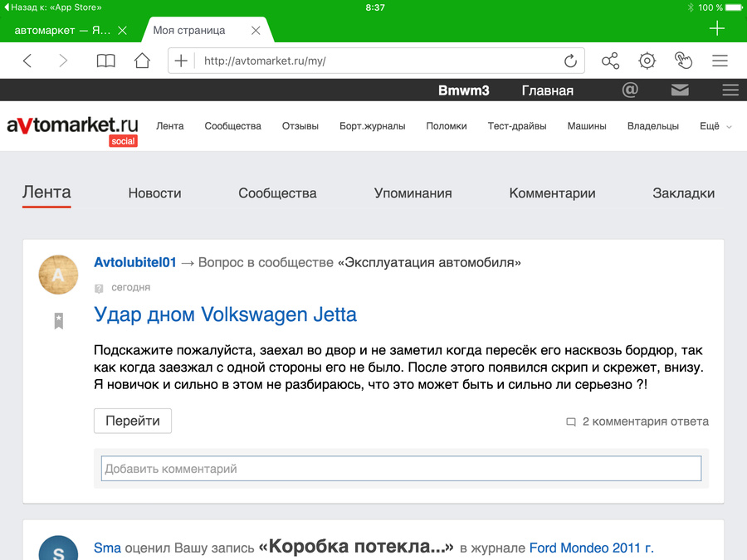
Task: Open the browser hamburger menu
Action: 720,61
